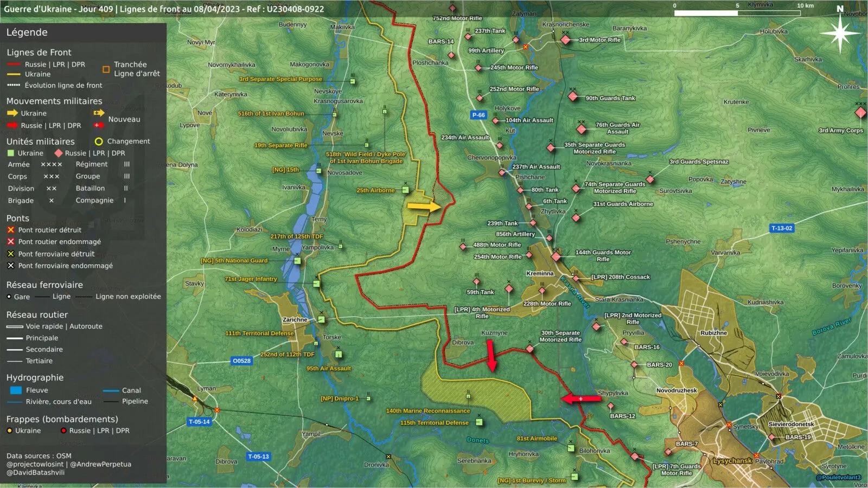Click the BARS-14 unit label
This screenshot has height=488, width=868.
441,42
